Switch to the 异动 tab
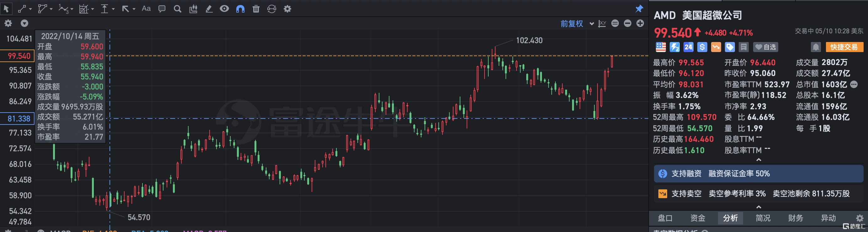The image size is (868, 232). [x=828, y=218]
